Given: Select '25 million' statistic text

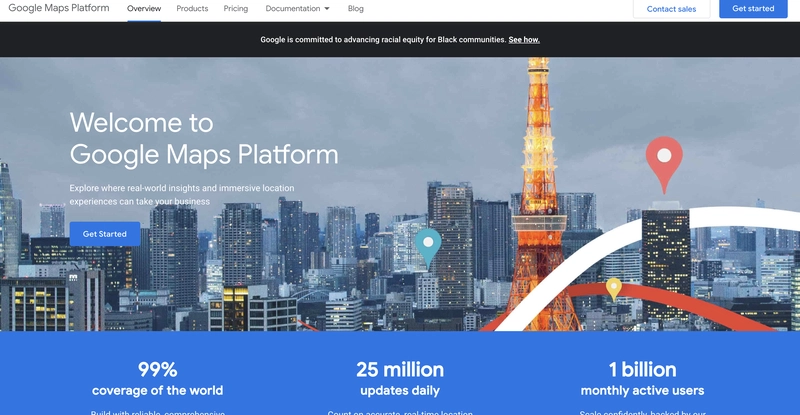Looking at the screenshot, I should point(400,370).
